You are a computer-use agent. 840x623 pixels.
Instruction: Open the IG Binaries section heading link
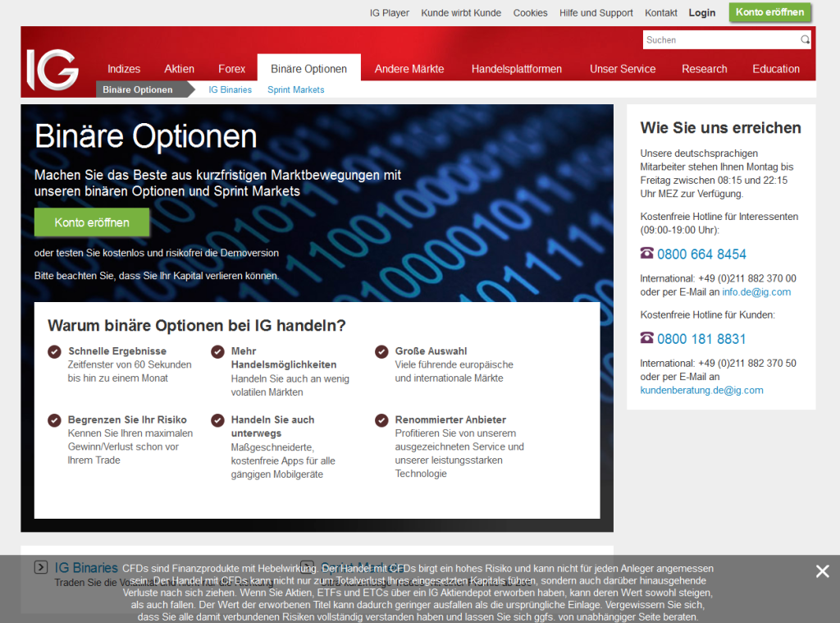click(85, 568)
